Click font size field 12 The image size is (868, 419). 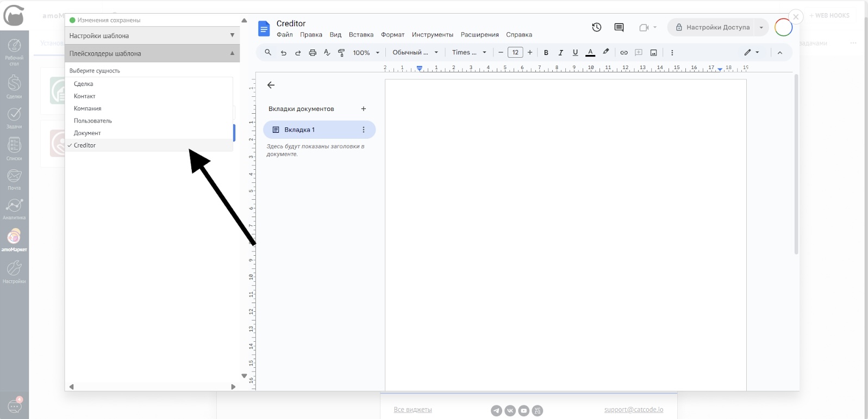[x=515, y=53]
